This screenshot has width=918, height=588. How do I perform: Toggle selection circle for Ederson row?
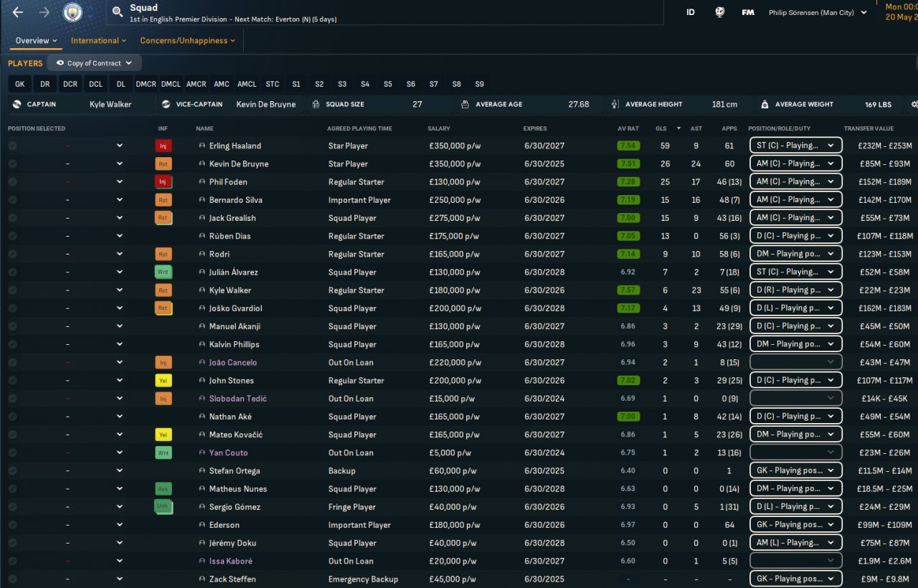coord(12,525)
